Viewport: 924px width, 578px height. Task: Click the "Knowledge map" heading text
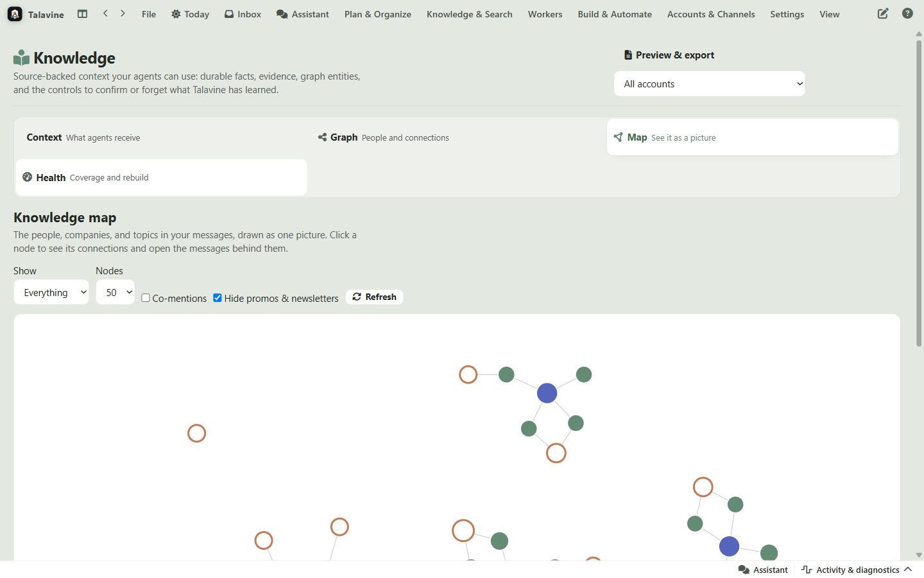(x=65, y=218)
